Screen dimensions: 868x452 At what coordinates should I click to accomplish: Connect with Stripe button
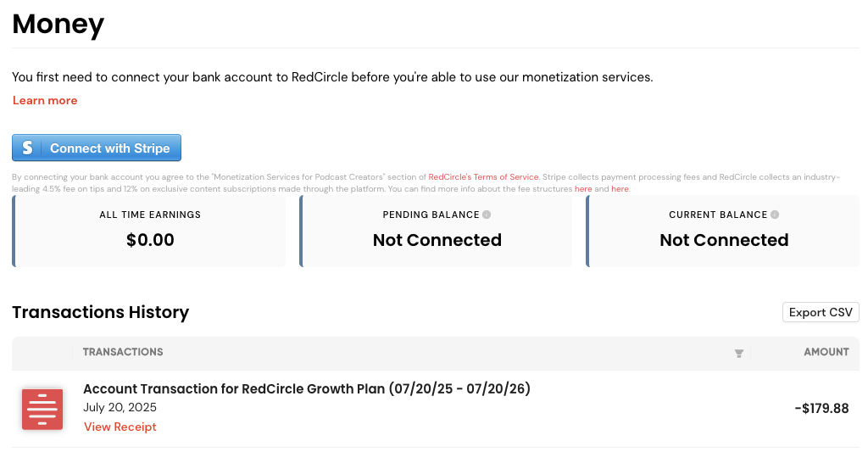pyautogui.click(x=97, y=148)
